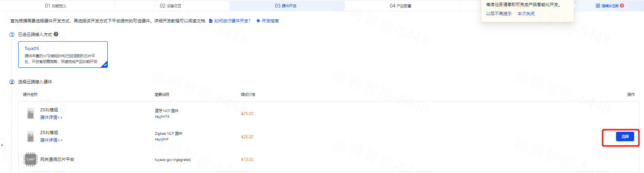Open the 开发指南 link
Image resolution: width=644 pixels, height=173 pixels.
[x=270, y=21]
